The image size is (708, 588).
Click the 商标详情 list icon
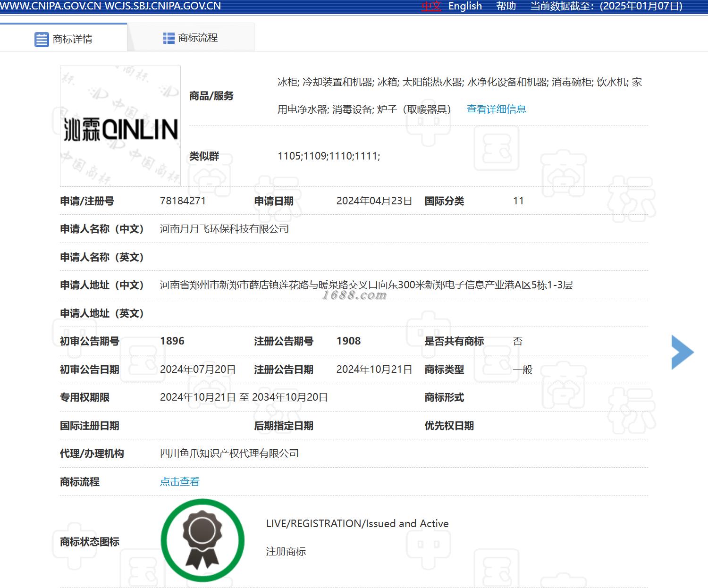[42, 39]
